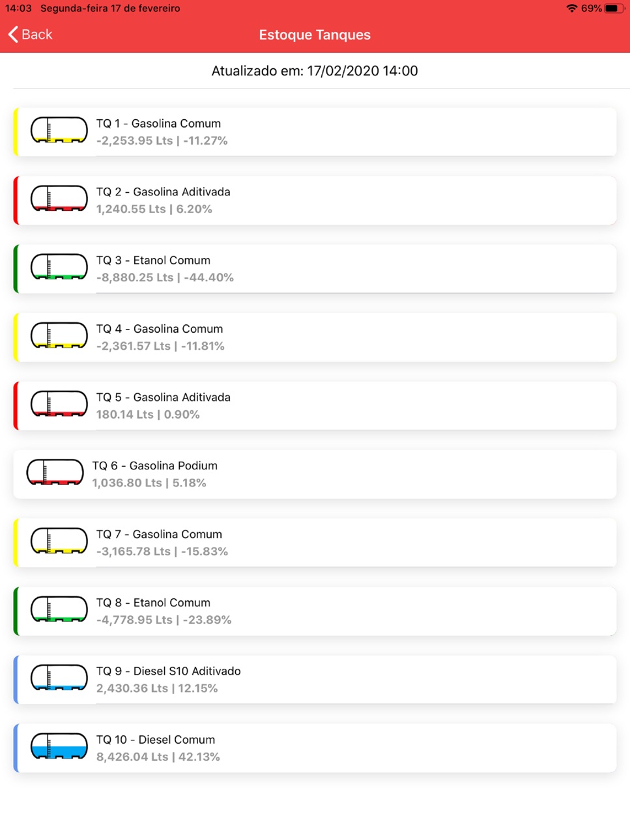Tap the TQ 9 Diesel S10 tank icon
The image size is (630, 840).
(59, 678)
